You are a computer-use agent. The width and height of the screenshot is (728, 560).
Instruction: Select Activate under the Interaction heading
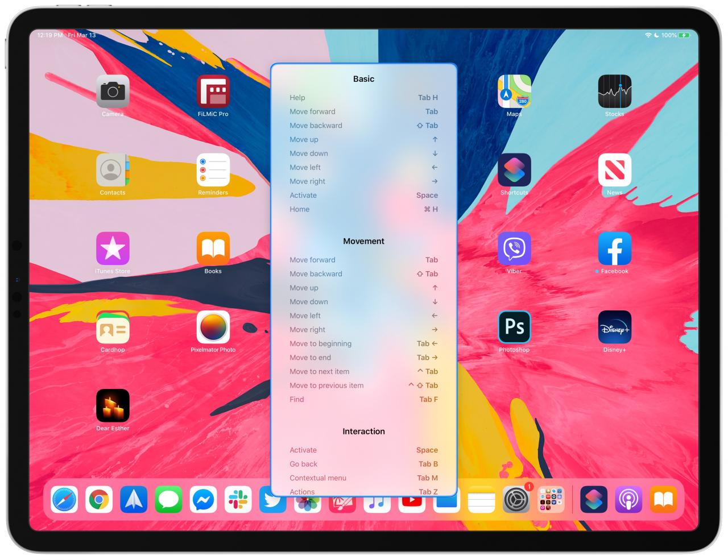363,450
